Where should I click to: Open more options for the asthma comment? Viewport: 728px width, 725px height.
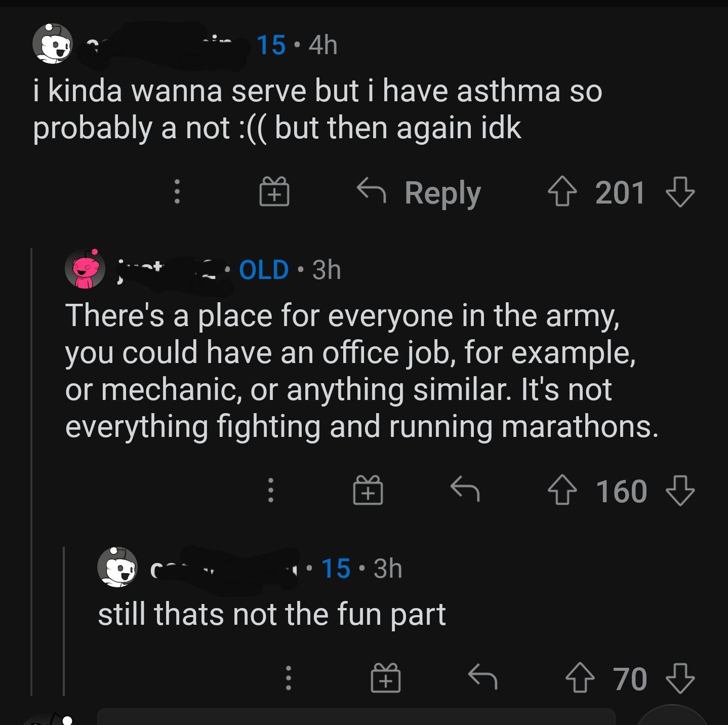177,192
